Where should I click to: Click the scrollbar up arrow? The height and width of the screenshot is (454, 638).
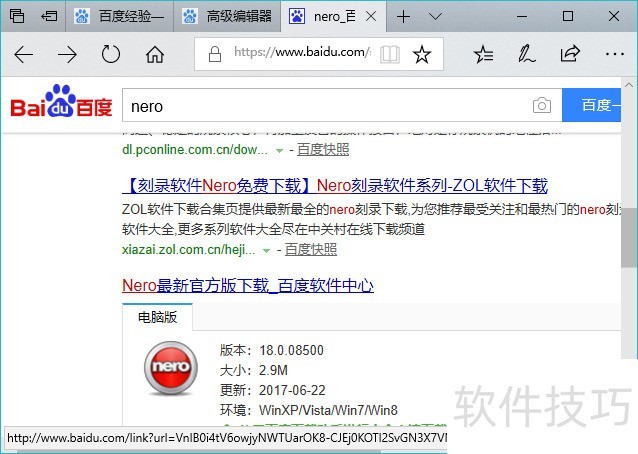click(629, 85)
